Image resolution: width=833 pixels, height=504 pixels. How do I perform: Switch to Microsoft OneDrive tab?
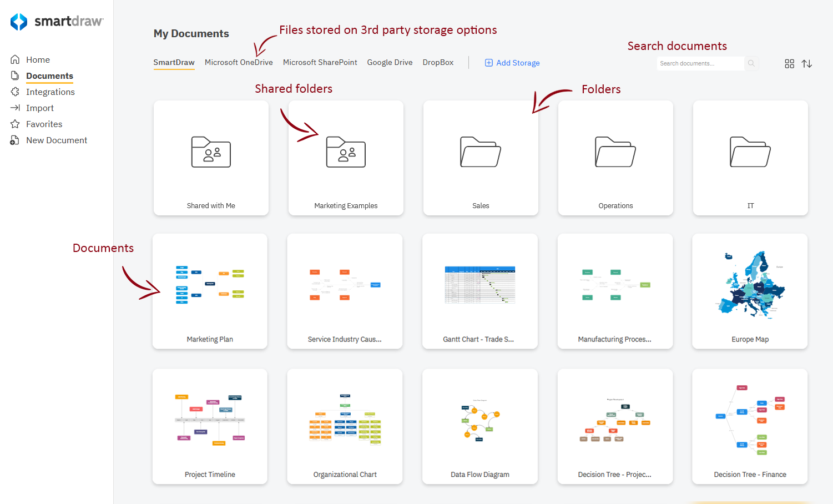239,62
